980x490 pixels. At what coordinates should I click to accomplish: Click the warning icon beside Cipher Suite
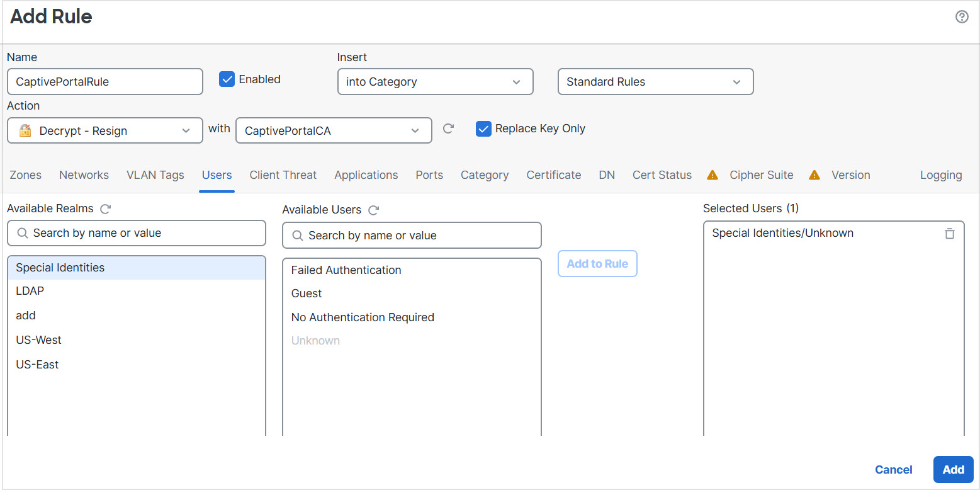pyautogui.click(x=712, y=174)
